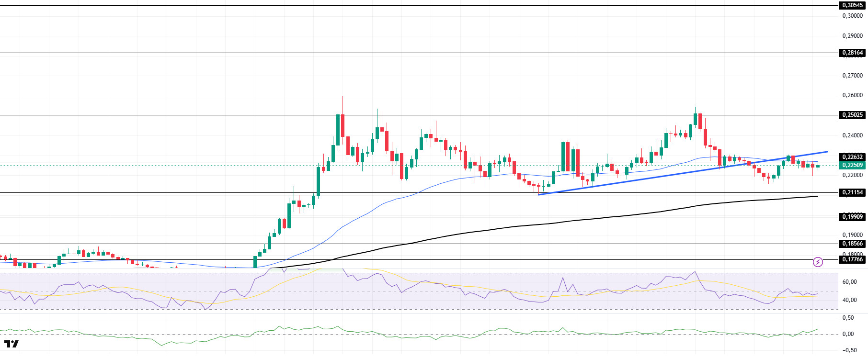This screenshot has height=358, width=868.
Task: Select the 0,19909 price level label
Action: [852, 217]
